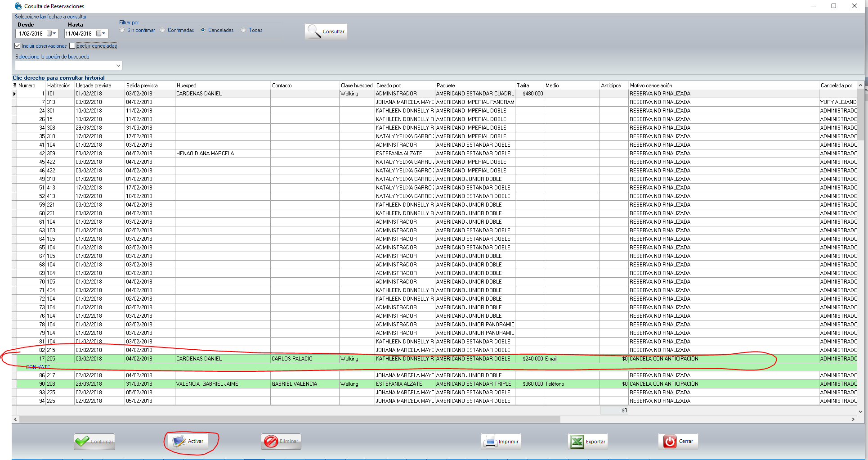Image resolution: width=868 pixels, height=460 pixels.
Task: Enable the Excluir canceladas checkbox
Action: point(72,46)
